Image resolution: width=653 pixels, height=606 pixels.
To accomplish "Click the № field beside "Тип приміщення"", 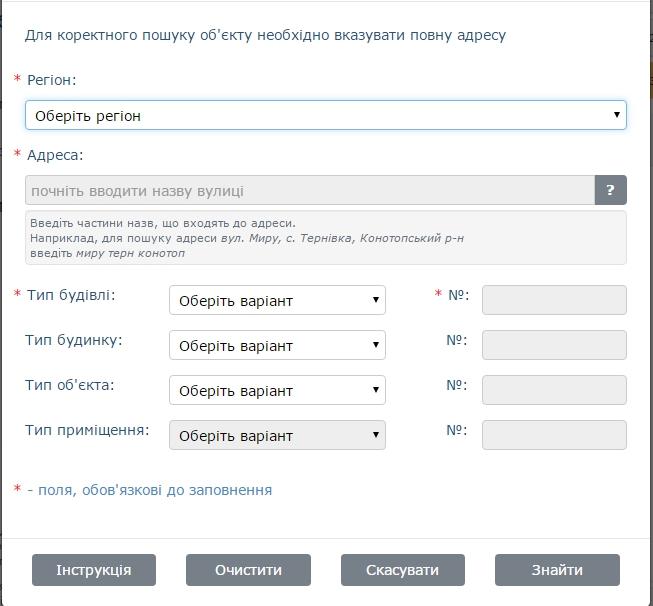I will pyautogui.click(x=554, y=435).
